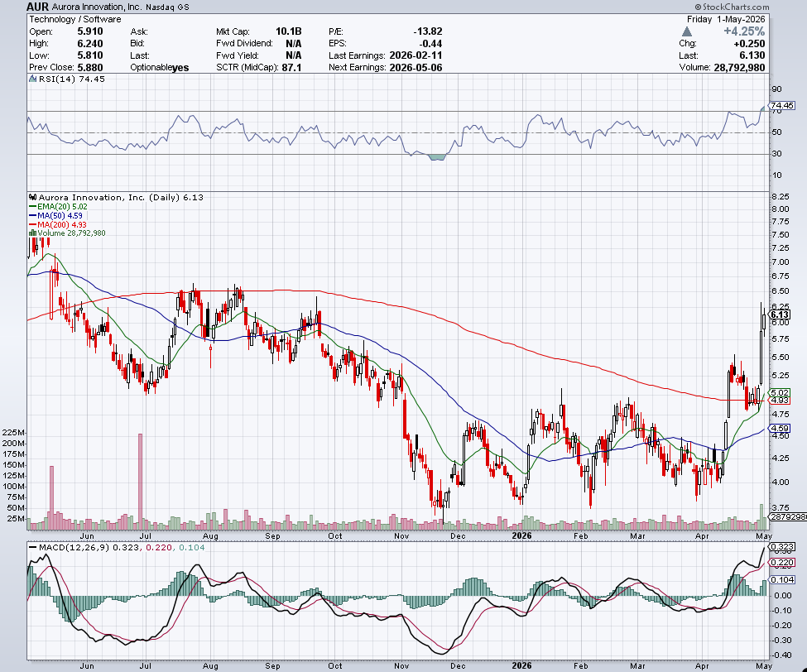Click the candlestick icon beside Aurora Innovation (Daily)
This screenshot has height=672, width=807.
coord(33,197)
